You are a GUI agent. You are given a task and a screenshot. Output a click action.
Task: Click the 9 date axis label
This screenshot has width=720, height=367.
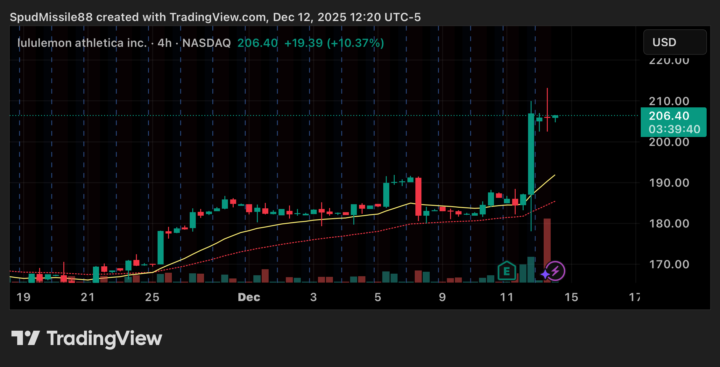(x=442, y=297)
